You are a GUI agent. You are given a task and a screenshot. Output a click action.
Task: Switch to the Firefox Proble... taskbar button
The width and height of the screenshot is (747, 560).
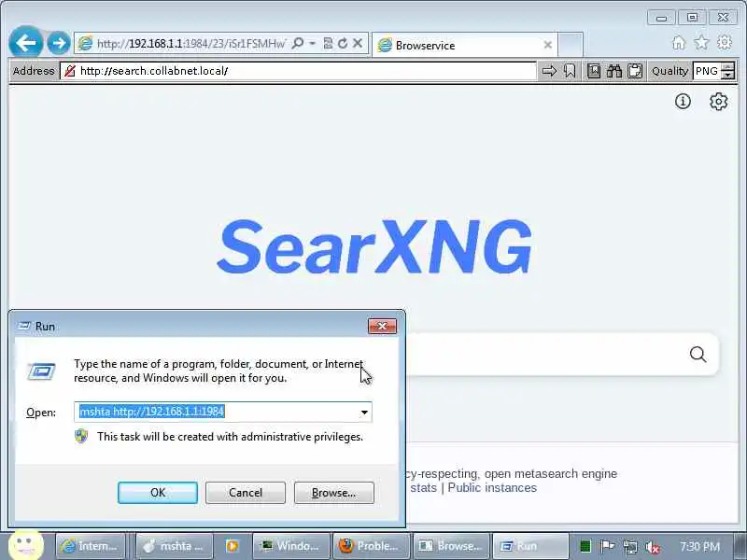(x=371, y=546)
